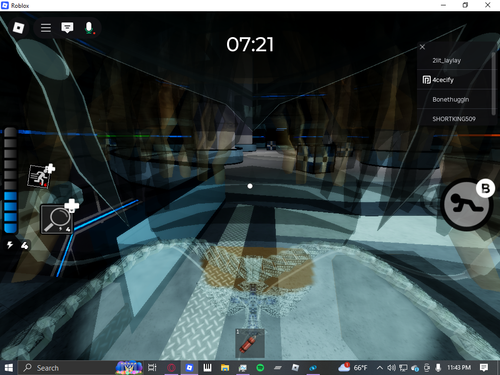Viewport: 500px width, 375px height.
Task: Activate the running sprint ability icon
Action: click(41, 176)
